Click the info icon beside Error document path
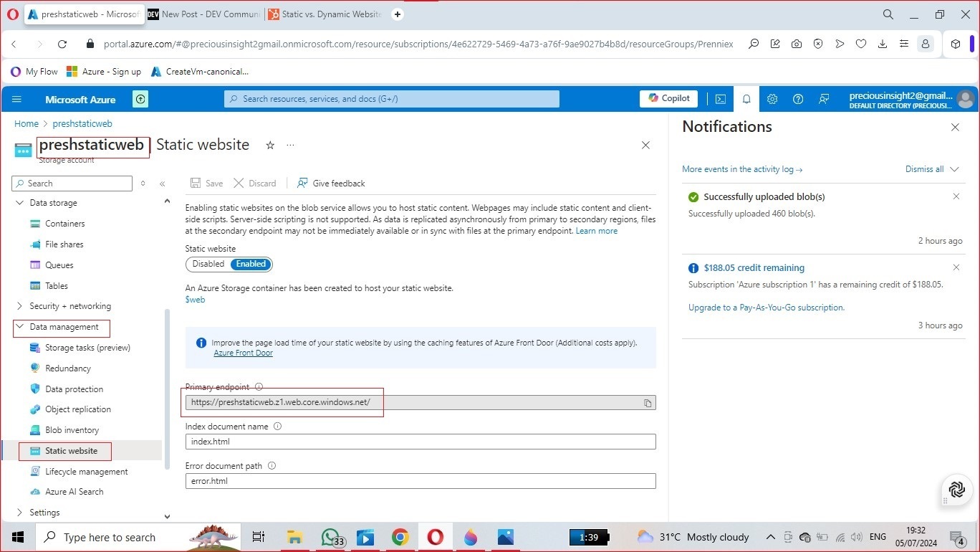The image size is (980, 552). point(272,466)
